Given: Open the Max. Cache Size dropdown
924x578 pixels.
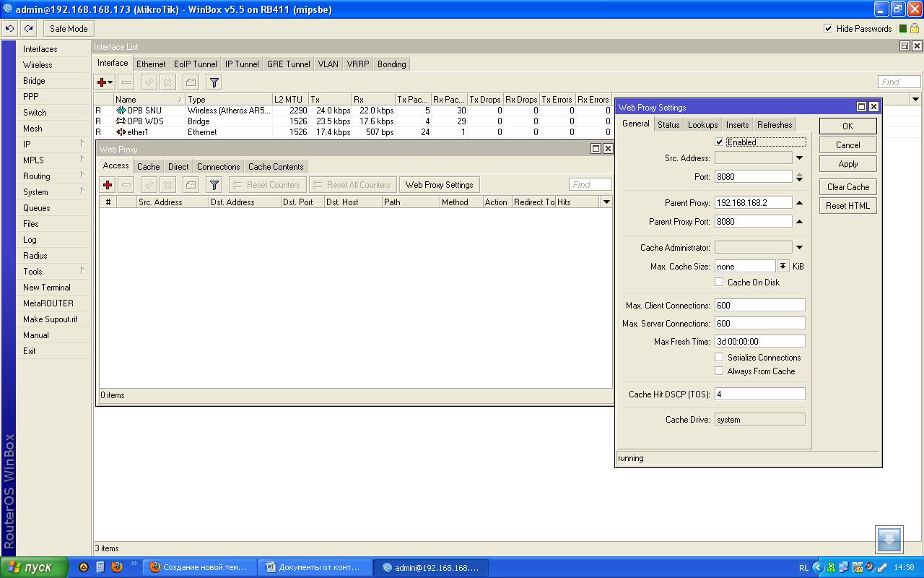Looking at the screenshot, I should pos(783,266).
